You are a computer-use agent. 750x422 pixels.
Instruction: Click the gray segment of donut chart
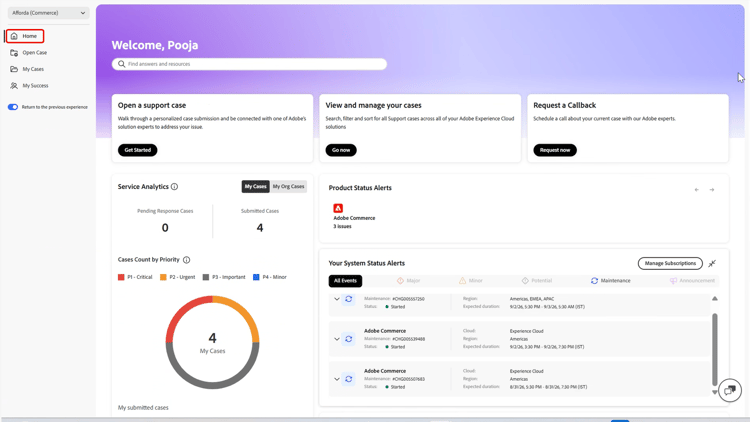point(212,386)
